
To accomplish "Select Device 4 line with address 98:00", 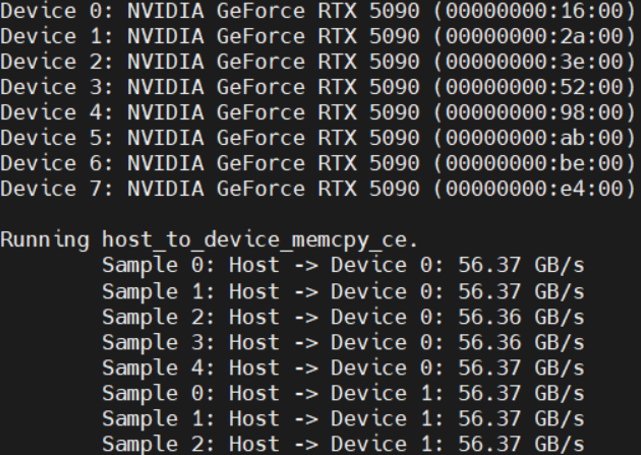I will click(x=318, y=112).
